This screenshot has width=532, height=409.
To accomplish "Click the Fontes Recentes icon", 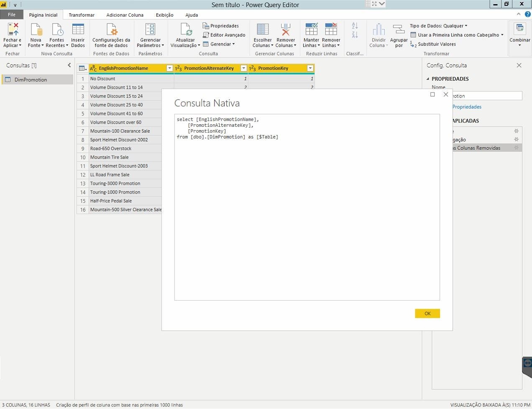I will pos(57,30).
